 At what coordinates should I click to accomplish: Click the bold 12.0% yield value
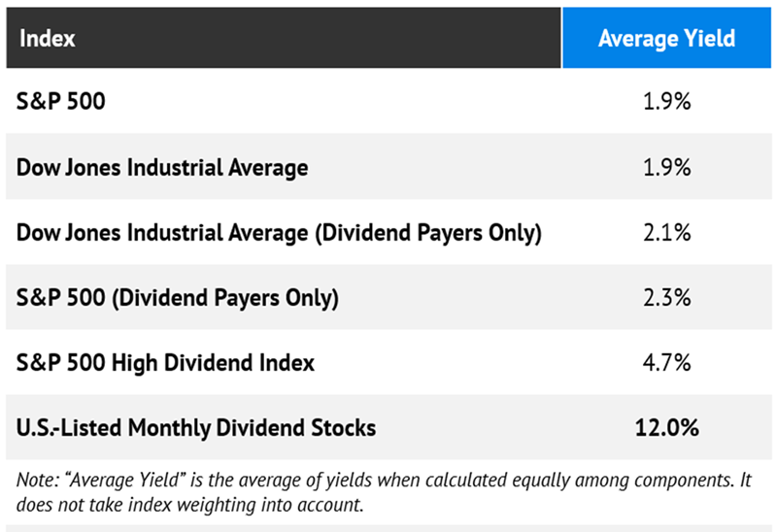click(x=667, y=427)
